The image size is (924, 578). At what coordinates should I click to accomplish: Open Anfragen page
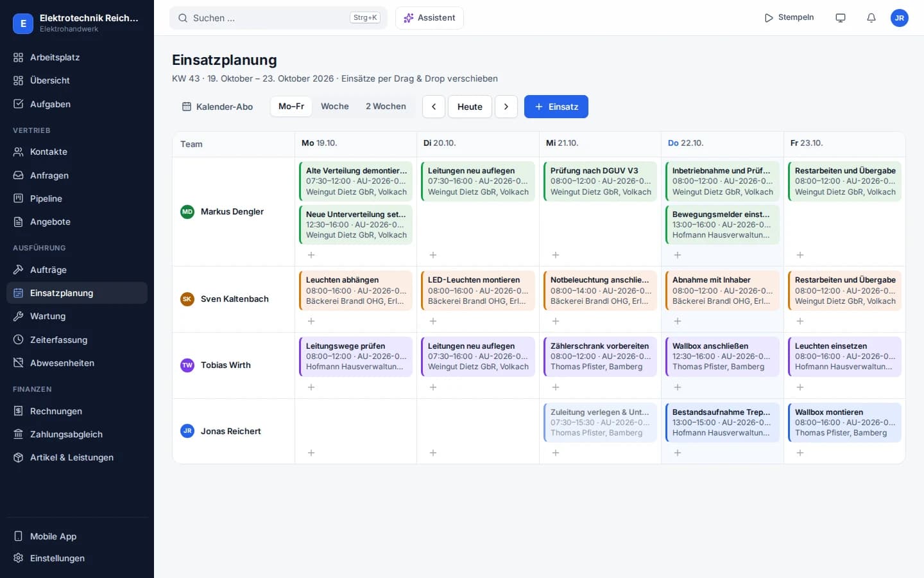[77, 175]
